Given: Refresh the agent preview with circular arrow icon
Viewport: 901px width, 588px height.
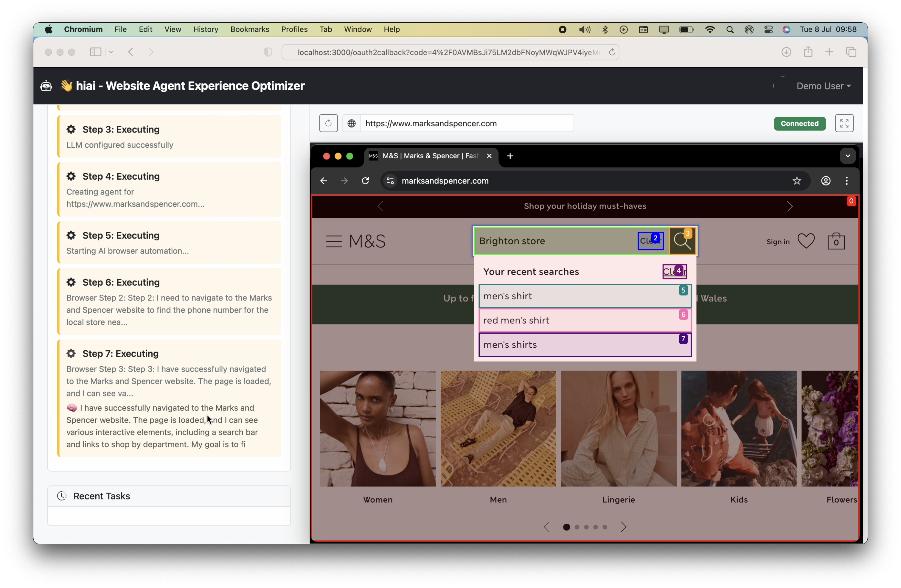Looking at the screenshot, I should pyautogui.click(x=328, y=123).
